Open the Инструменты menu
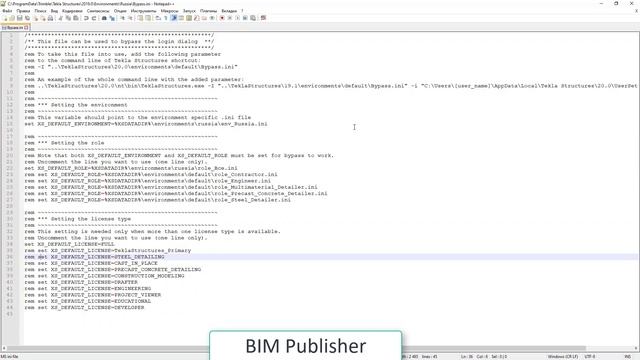The height and width of the screenshot is (360, 640). coord(143,11)
